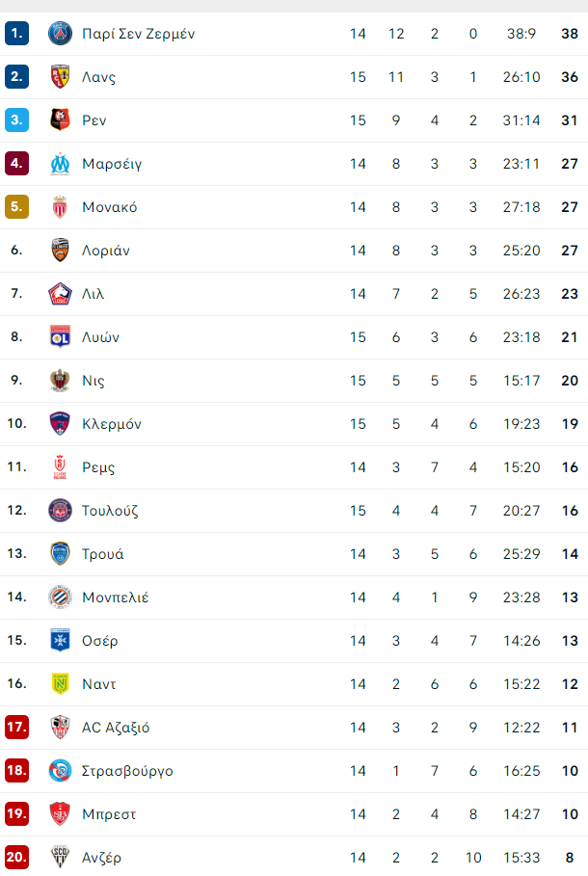Open team page for Παρί Σεν Ζερμέν
The image size is (588, 876).
(x=138, y=34)
